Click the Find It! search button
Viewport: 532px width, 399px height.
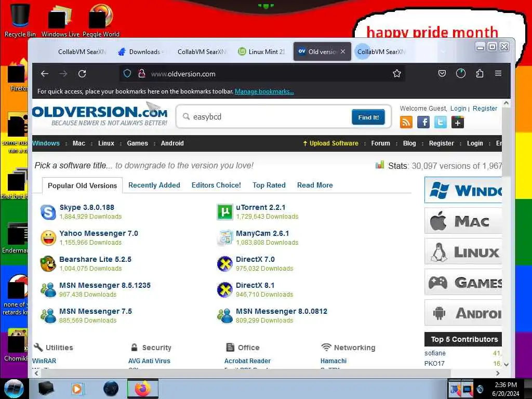pyautogui.click(x=368, y=117)
